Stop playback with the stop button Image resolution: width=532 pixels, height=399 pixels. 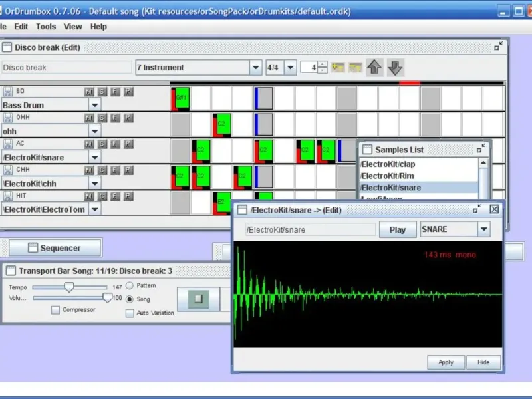click(198, 299)
